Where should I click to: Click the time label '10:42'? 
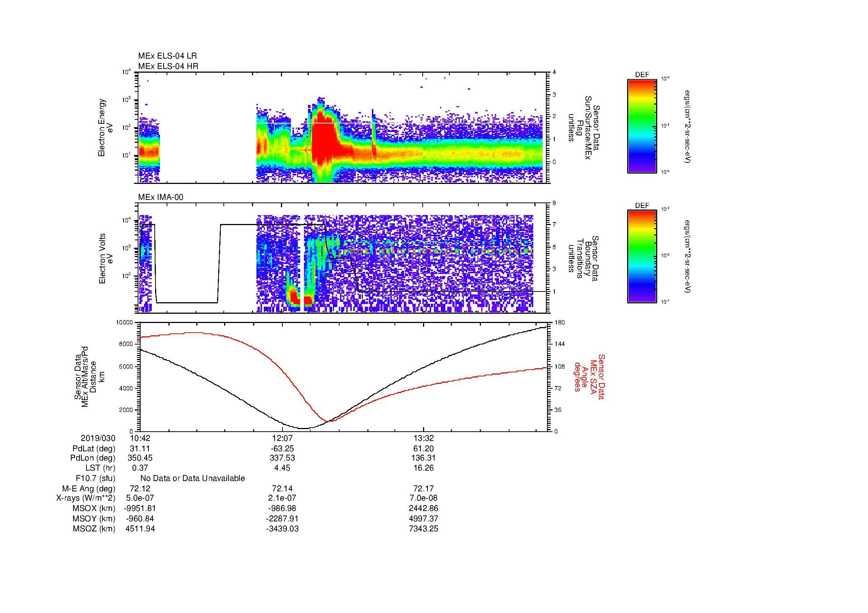click(x=140, y=438)
